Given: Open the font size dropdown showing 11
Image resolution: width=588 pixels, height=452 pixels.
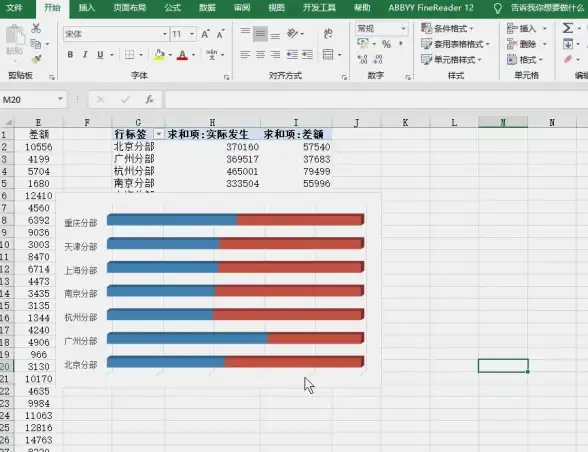Looking at the screenshot, I should click(x=192, y=34).
